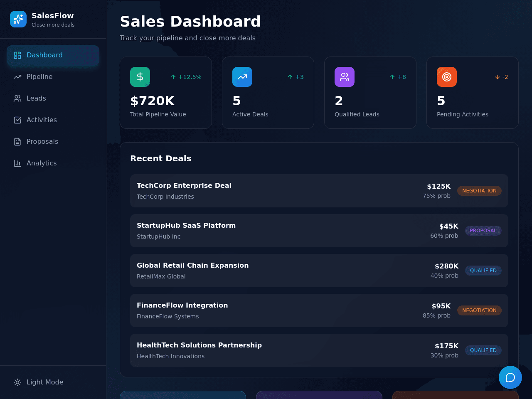
Task: Click the SalesFlow sparkle logo icon
Action: click(x=18, y=19)
